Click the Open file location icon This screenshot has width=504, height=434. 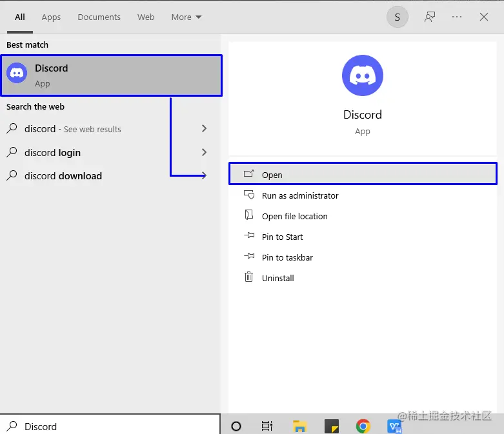coord(249,215)
